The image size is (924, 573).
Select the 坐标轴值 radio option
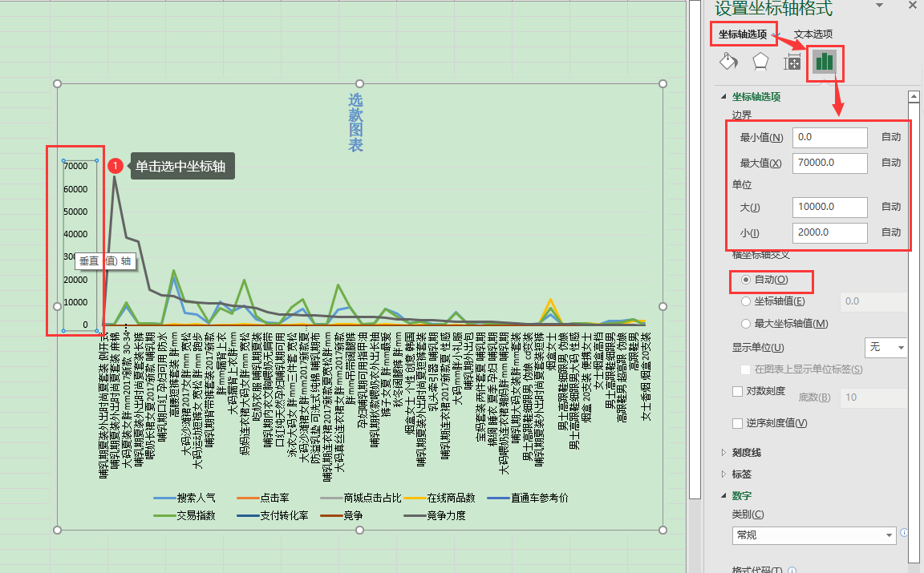pyautogui.click(x=748, y=301)
